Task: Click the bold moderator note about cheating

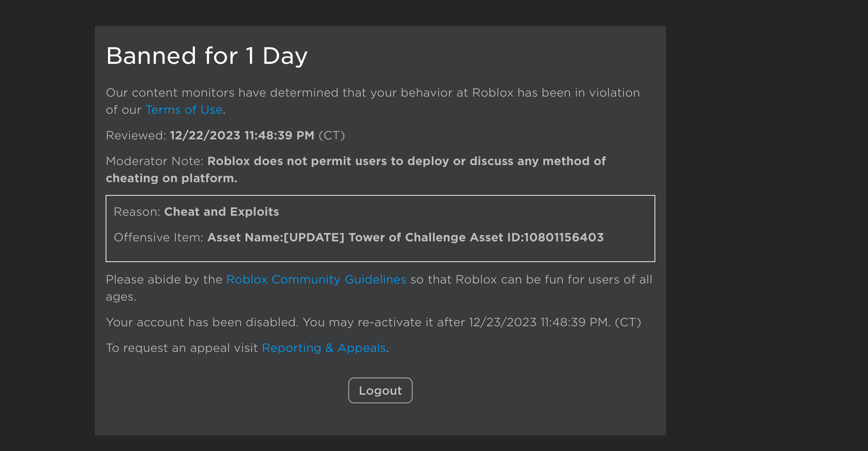Action: [x=406, y=161]
